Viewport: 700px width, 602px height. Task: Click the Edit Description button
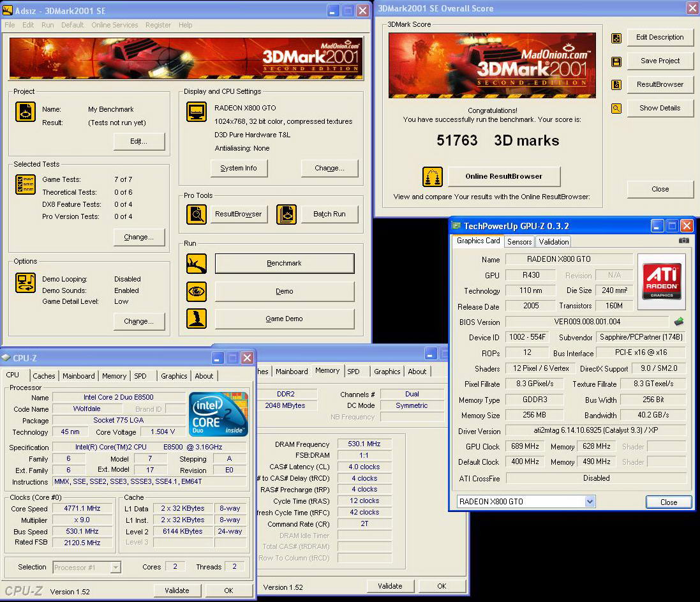(x=660, y=38)
